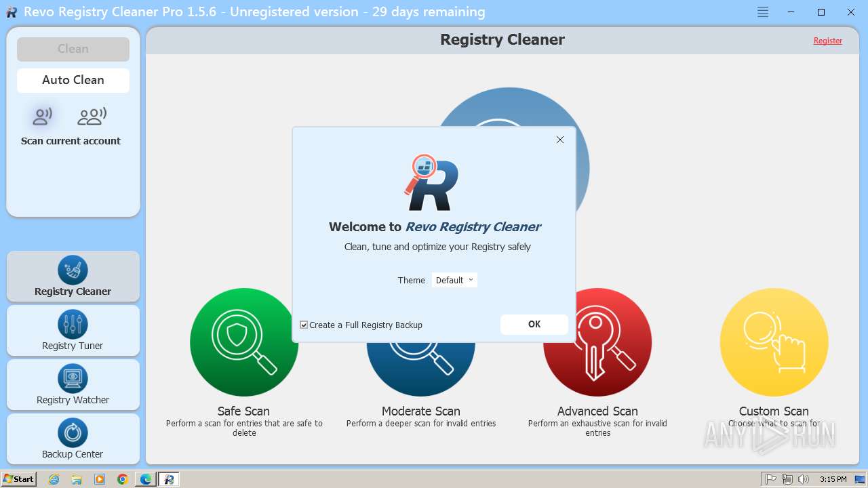This screenshot has width=868, height=488.
Task: Click the Action Center flag icon
Action: click(x=771, y=479)
